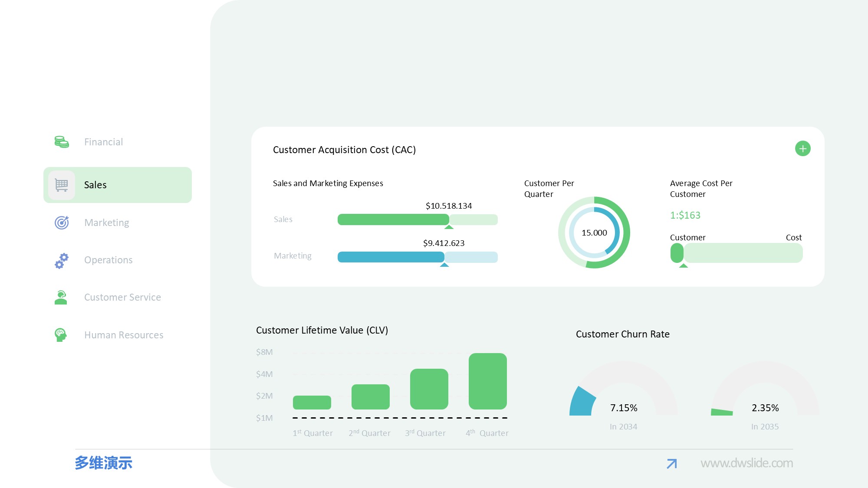868x488 pixels.
Task: Click the Human Resources label
Action: [124, 335]
